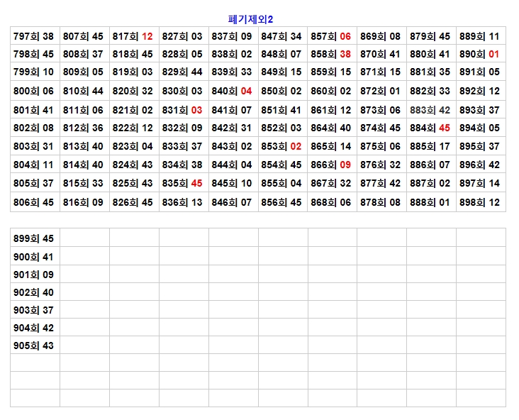
Task: Select the cell 890회 with red 01
Action: click(x=480, y=54)
